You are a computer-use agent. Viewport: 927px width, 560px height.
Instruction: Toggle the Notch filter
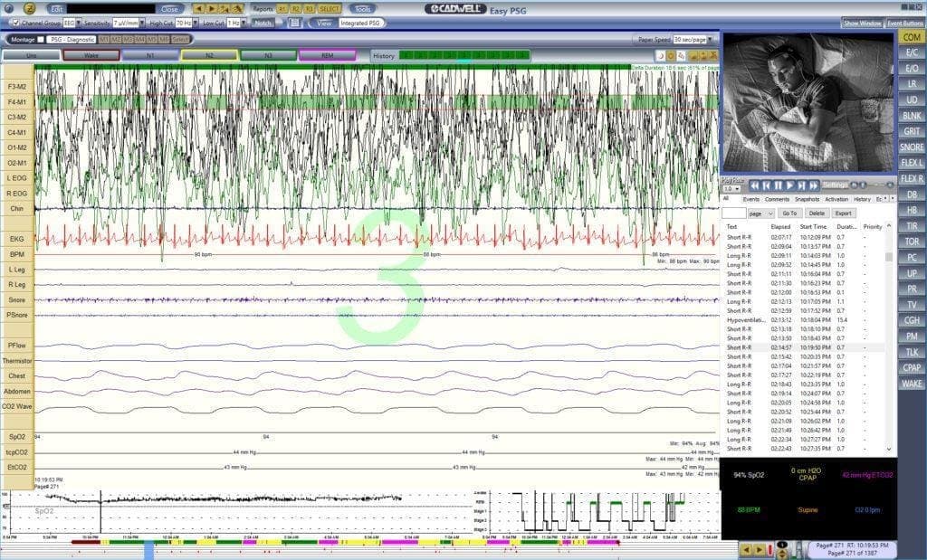263,22
